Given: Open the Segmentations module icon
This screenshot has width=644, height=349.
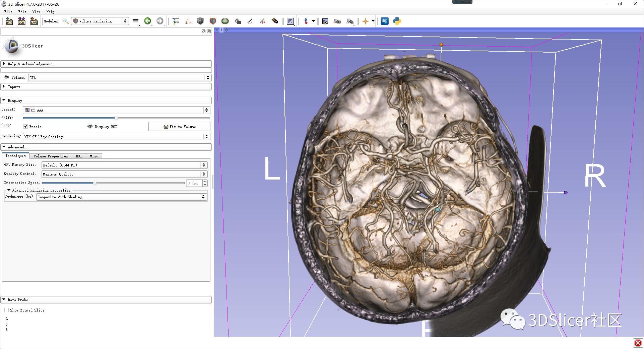Looking at the screenshot, I should [x=275, y=21].
